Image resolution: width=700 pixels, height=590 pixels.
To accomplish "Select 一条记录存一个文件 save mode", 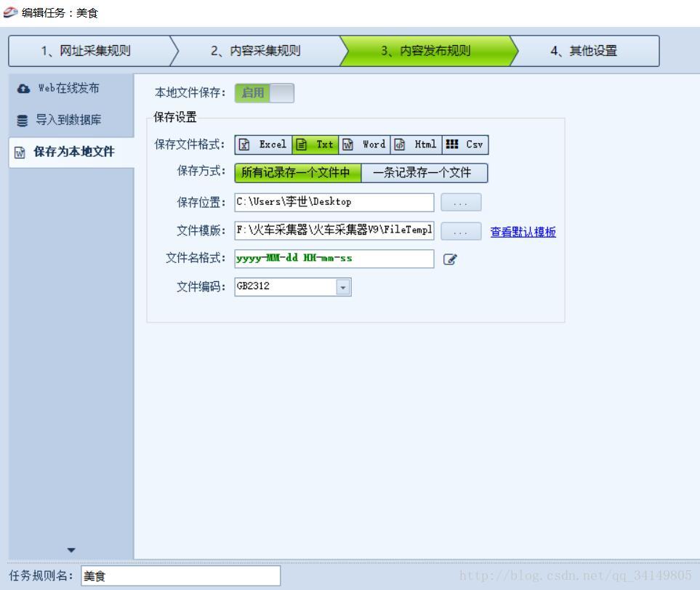I will [424, 173].
